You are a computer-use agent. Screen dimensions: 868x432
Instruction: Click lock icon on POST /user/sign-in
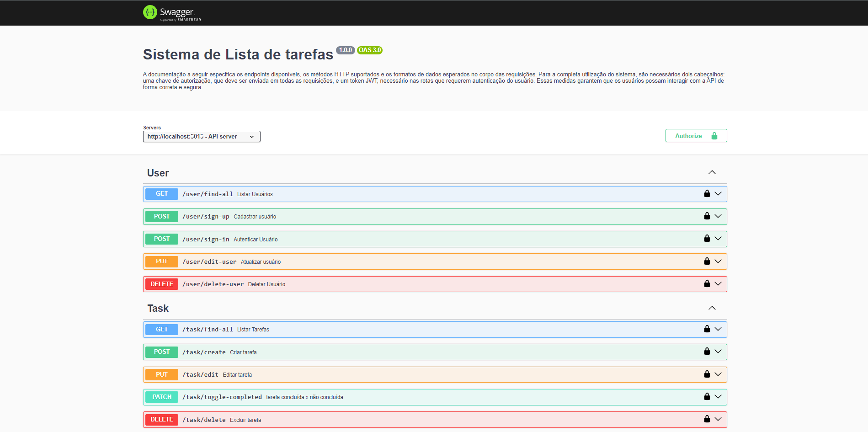pyautogui.click(x=707, y=239)
